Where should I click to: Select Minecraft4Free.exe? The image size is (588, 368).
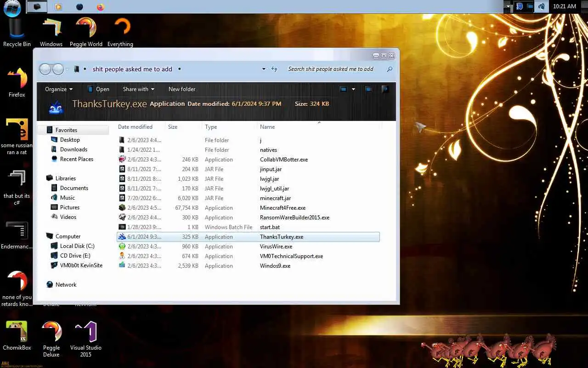[x=248, y=208]
